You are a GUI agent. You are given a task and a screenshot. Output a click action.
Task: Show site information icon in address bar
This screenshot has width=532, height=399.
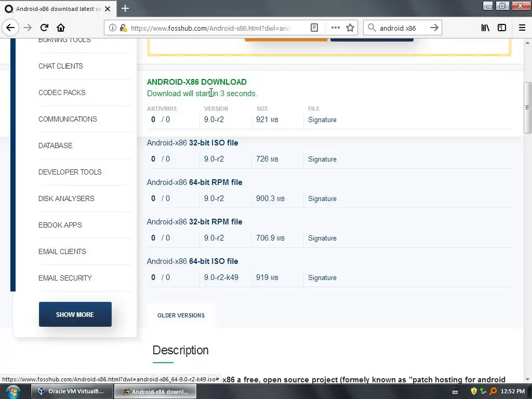coord(113,28)
